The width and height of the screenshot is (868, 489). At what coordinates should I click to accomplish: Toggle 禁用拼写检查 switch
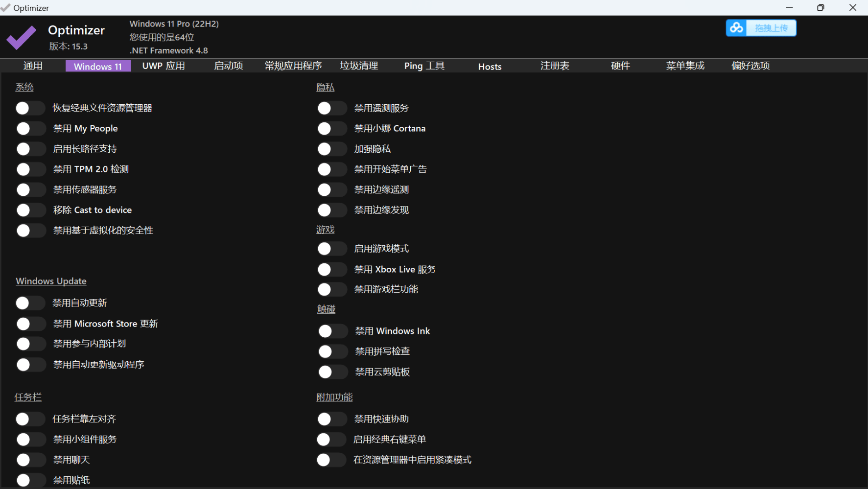pos(332,351)
